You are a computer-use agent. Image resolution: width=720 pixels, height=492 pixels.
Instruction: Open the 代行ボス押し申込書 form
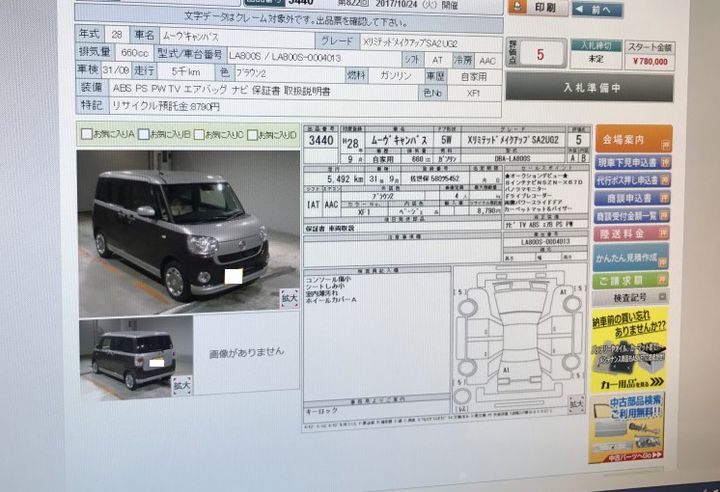(632, 180)
